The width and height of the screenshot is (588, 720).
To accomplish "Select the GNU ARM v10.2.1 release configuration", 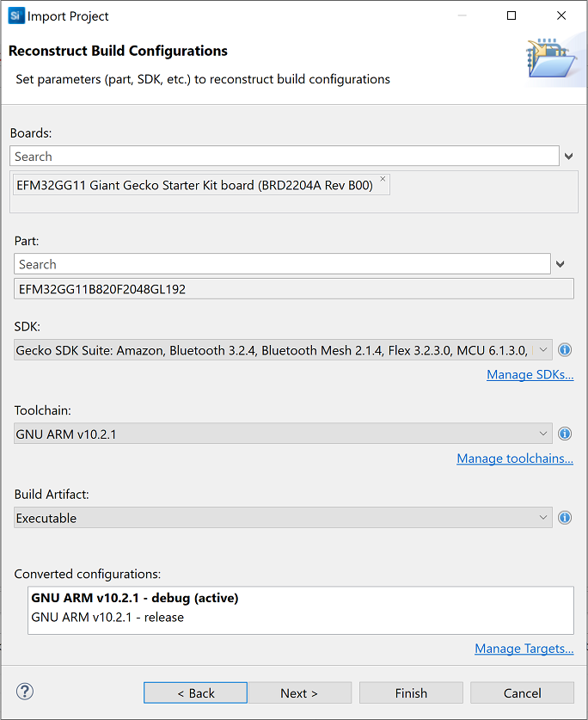I will tap(108, 617).
